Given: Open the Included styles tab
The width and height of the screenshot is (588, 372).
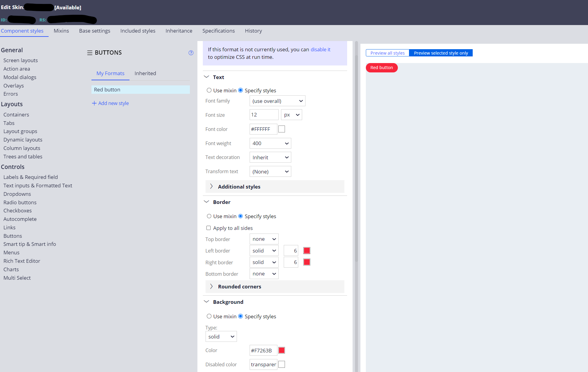Looking at the screenshot, I should pos(138,31).
